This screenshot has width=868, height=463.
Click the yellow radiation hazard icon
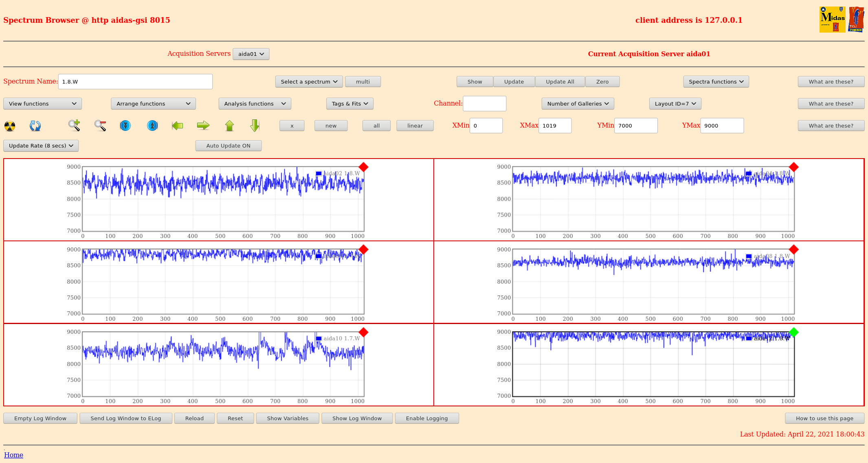10,126
